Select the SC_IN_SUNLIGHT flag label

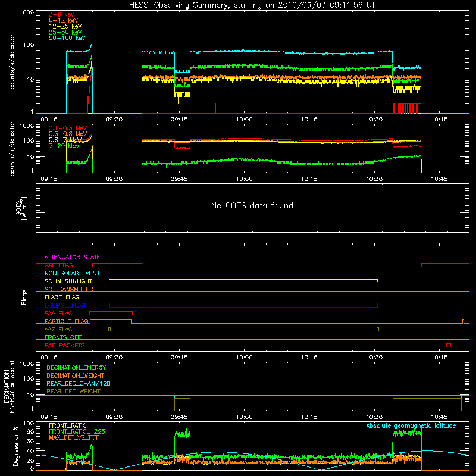68,281
